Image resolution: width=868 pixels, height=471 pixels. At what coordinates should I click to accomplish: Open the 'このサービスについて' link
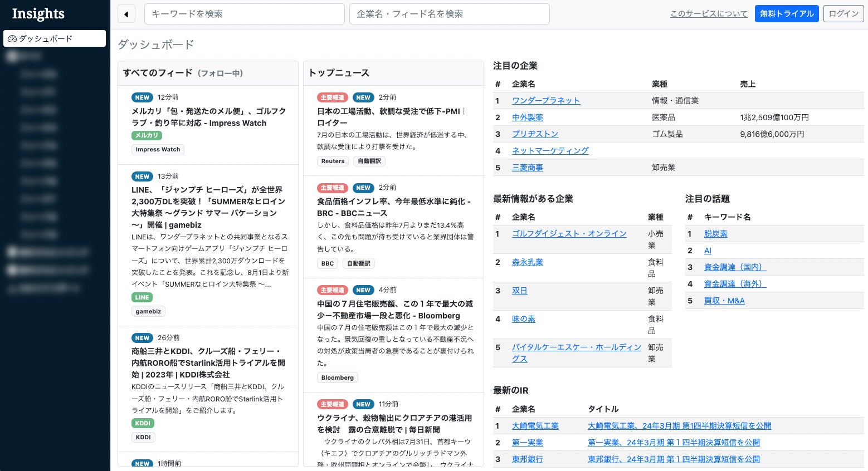click(x=709, y=14)
